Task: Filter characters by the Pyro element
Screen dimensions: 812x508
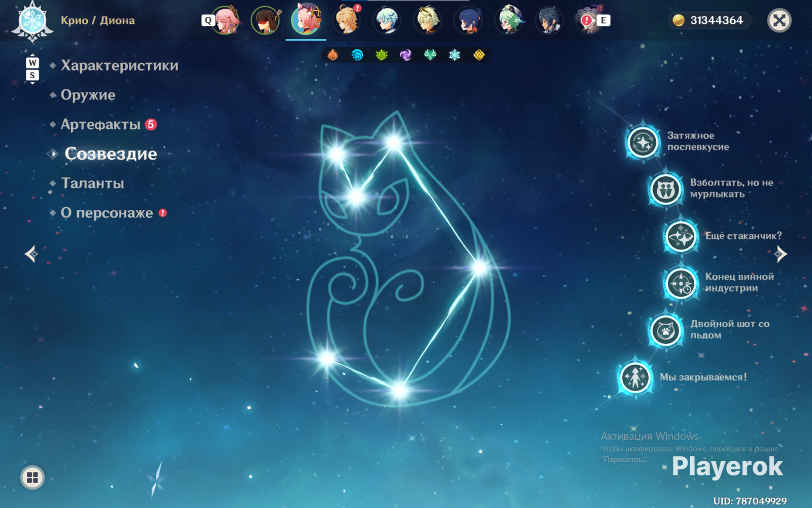Action: coord(333,55)
